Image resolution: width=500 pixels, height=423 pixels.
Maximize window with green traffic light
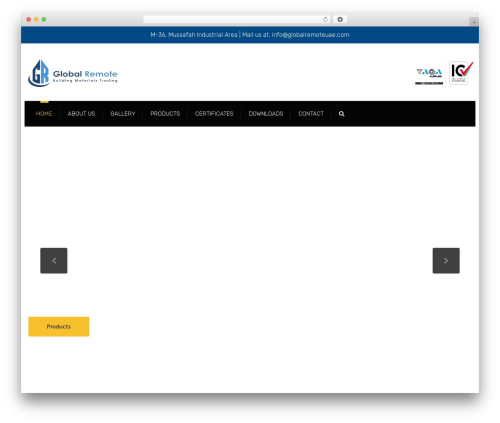(44, 19)
